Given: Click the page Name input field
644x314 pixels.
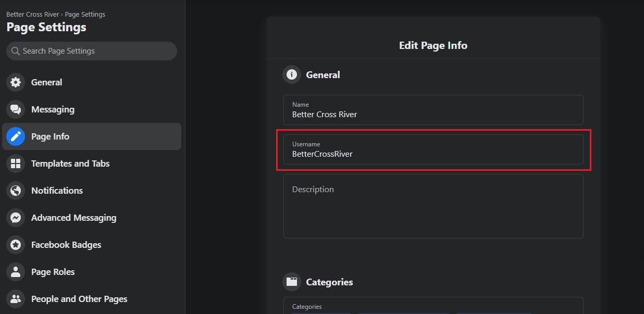Looking at the screenshot, I should [x=433, y=110].
